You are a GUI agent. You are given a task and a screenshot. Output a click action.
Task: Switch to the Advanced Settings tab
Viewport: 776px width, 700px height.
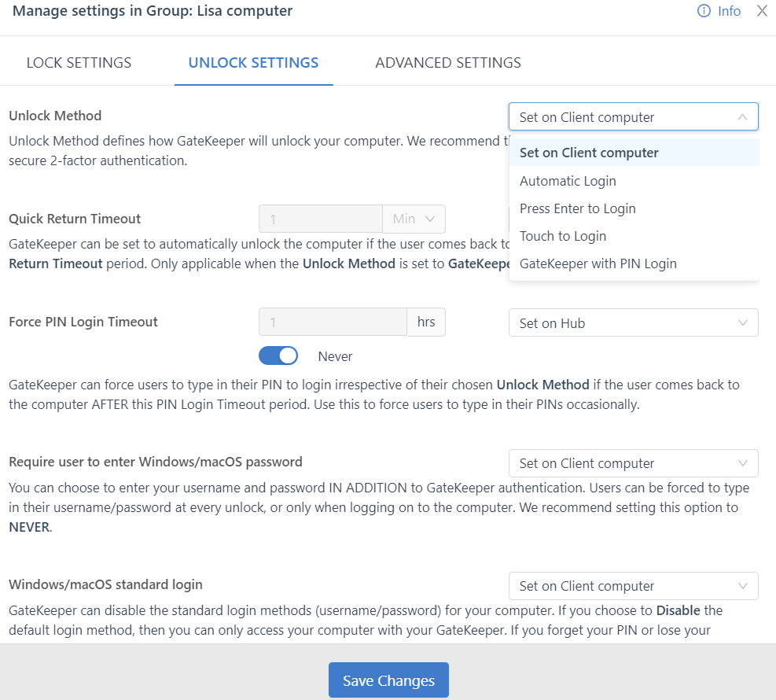[x=448, y=63]
